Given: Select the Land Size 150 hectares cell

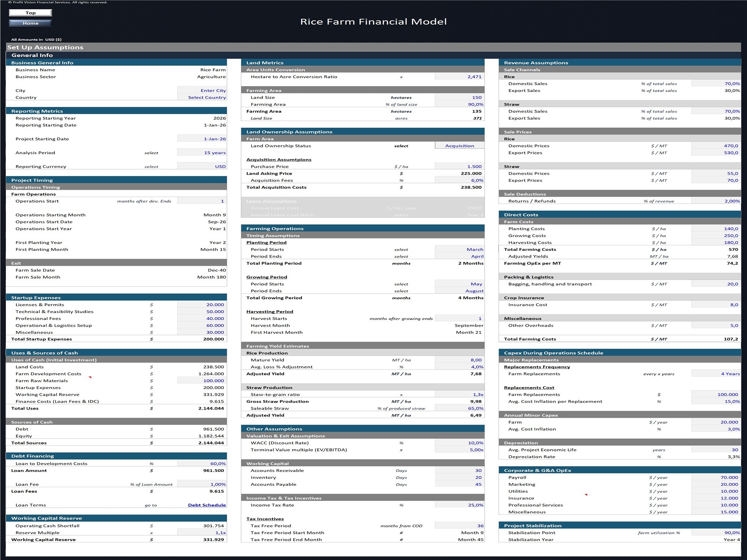Looking at the screenshot, I should tap(459, 97).
